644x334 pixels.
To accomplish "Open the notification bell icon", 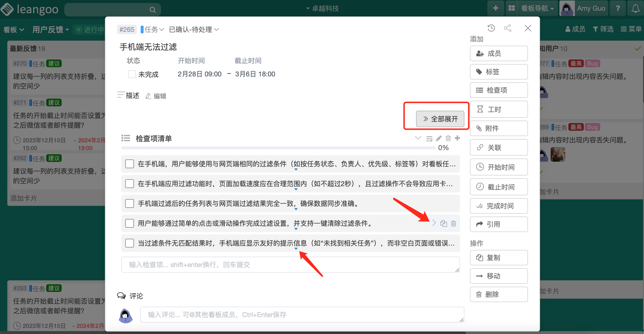I will coord(636,9).
